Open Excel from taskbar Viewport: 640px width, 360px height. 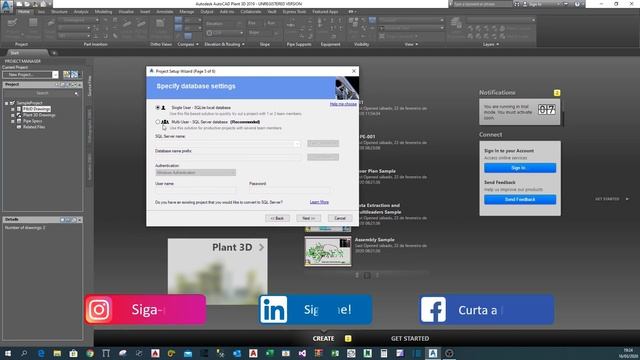[269, 353]
